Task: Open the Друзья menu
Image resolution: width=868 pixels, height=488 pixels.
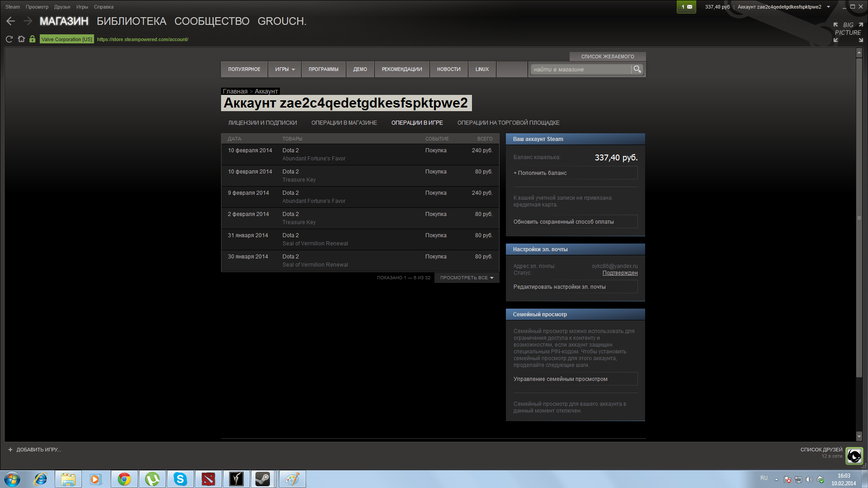Action: coord(62,7)
